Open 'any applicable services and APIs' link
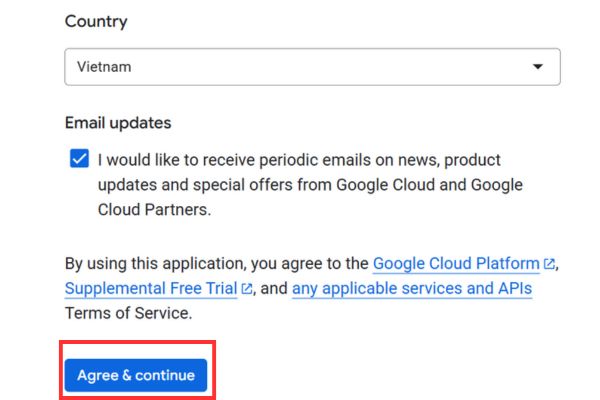 (x=411, y=289)
